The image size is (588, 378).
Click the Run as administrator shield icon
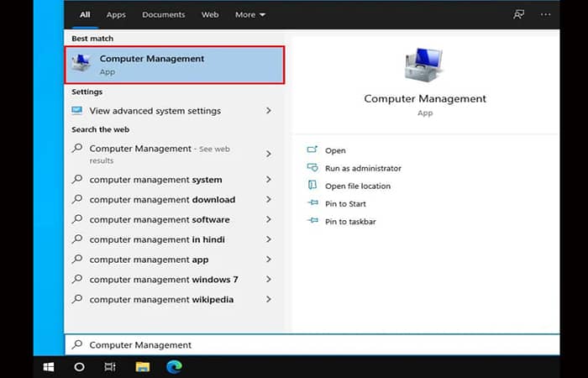pos(312,168)
